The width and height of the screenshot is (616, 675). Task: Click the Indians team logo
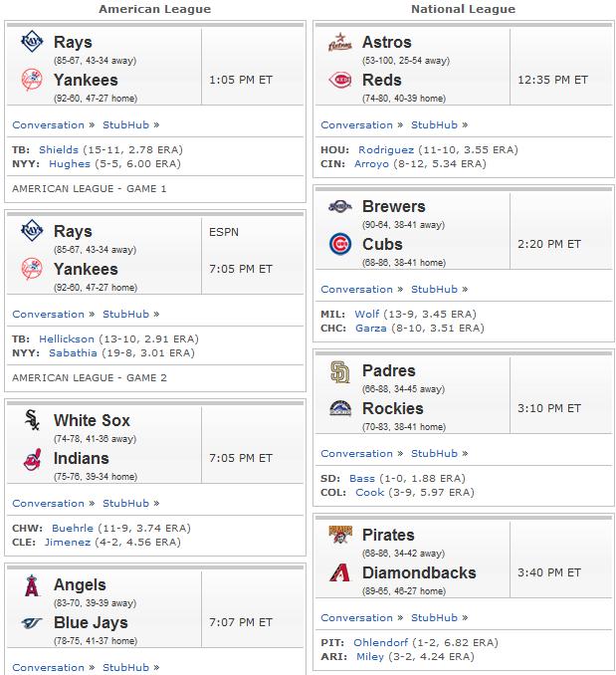32,459
